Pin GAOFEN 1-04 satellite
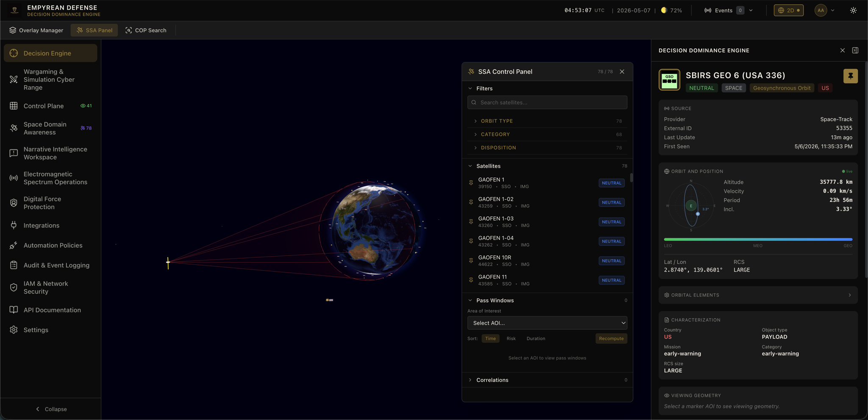Screen dimensions: 868x420 (471, 241)
